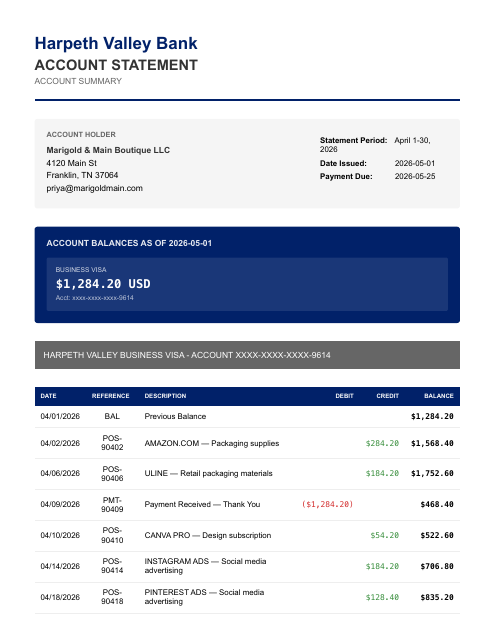The height and width of the screenshot is (640, 495).
Task: Click the Harpeth Valley Bank title
Action: 116,44
